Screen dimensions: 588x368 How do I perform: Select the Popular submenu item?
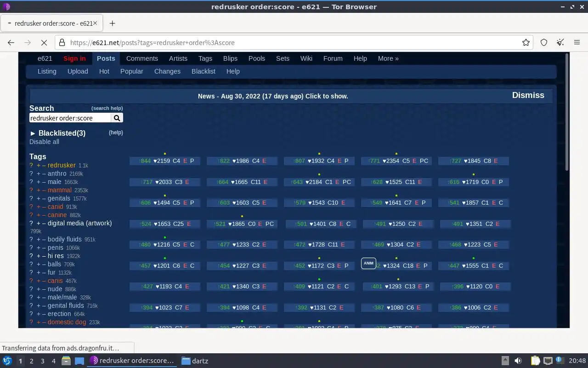coord(132,71)
